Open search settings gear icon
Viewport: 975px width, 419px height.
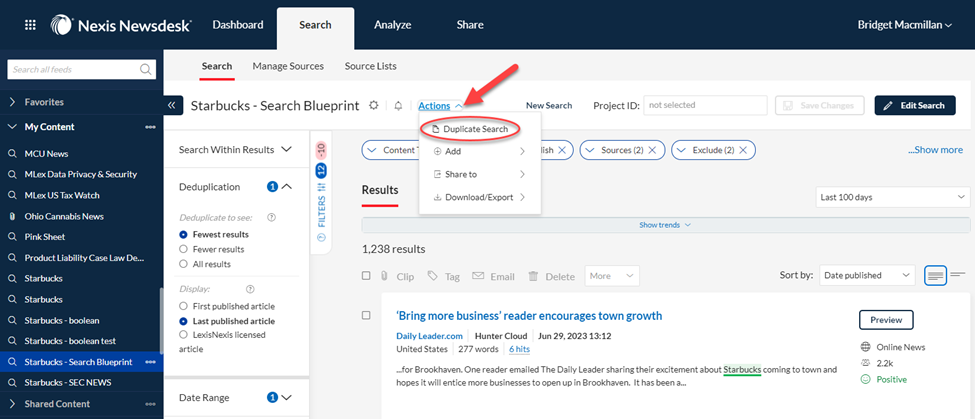click(374, 105)
